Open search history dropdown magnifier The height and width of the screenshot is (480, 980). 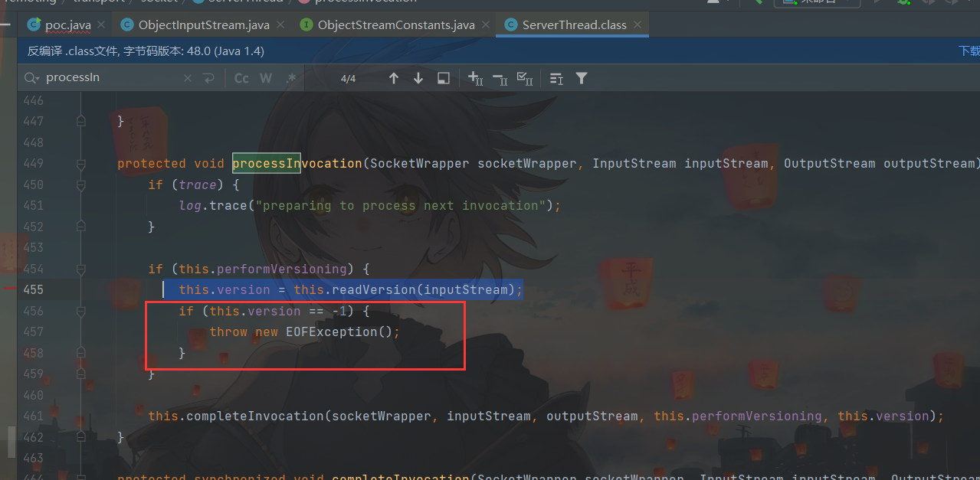tap(31, 78)
